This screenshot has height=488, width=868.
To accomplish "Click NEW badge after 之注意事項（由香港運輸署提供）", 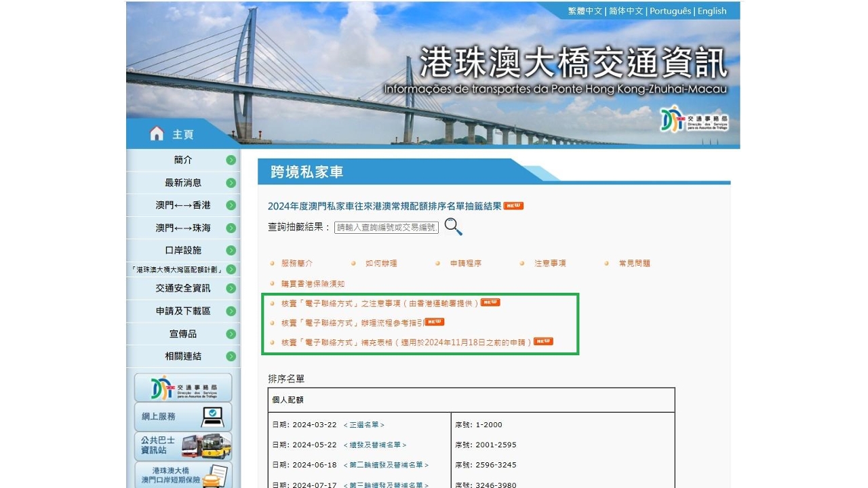I will coord(490,302).
